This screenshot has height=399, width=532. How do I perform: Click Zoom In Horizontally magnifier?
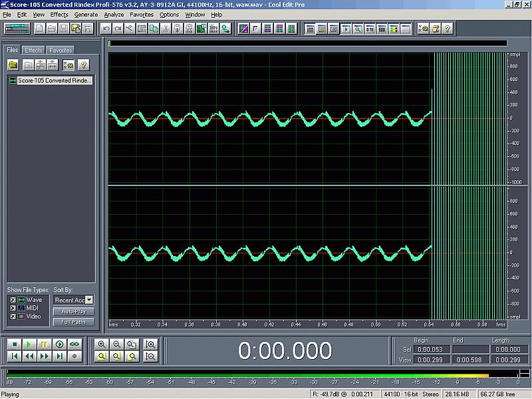(x=102, y=344)
